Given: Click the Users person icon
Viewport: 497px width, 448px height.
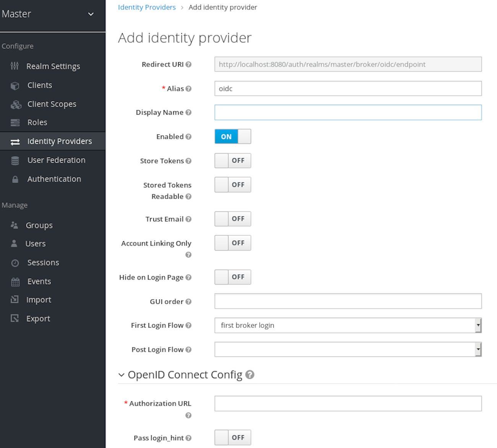Looking at the screenshot, I should coord(14,243).
